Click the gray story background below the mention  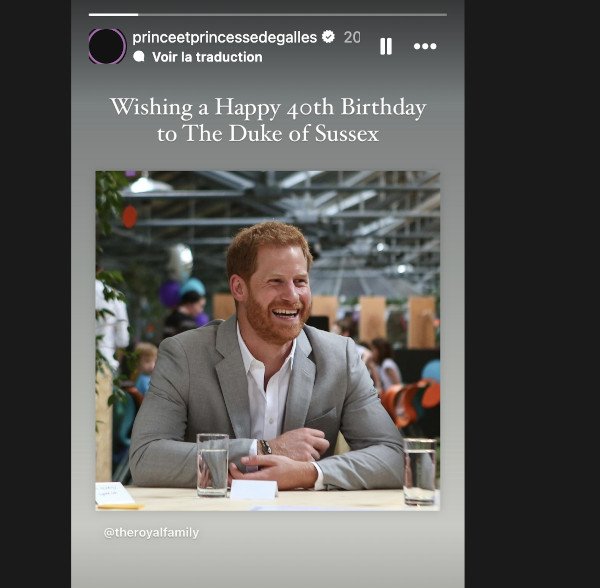pos(267,564)
